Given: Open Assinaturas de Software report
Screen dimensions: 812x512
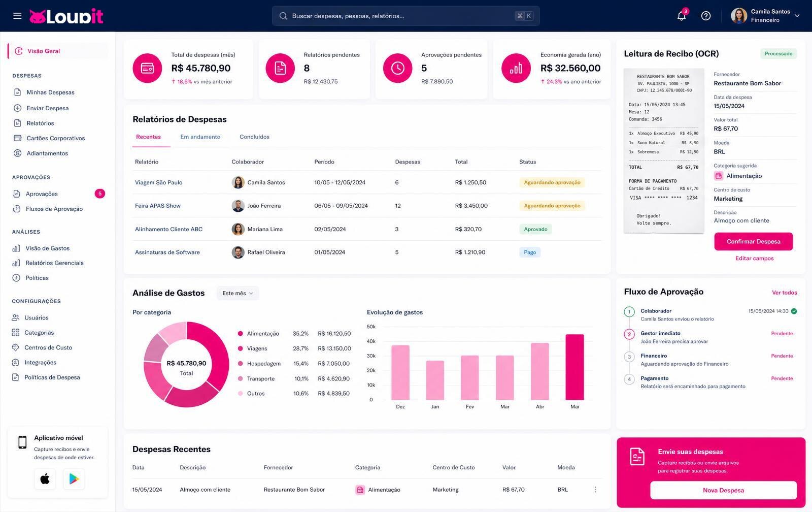Looking at the screenshot, I should (x=167, y=252).
